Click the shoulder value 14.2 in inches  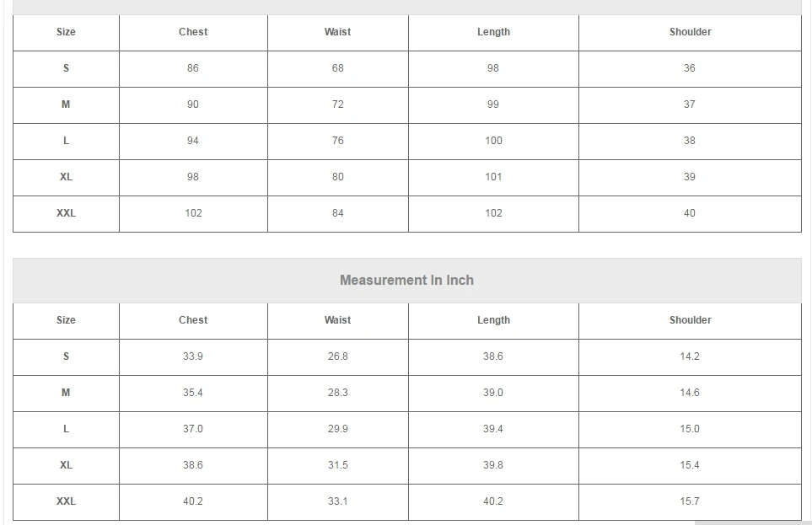pyautogui.click(x=689, y=356)
